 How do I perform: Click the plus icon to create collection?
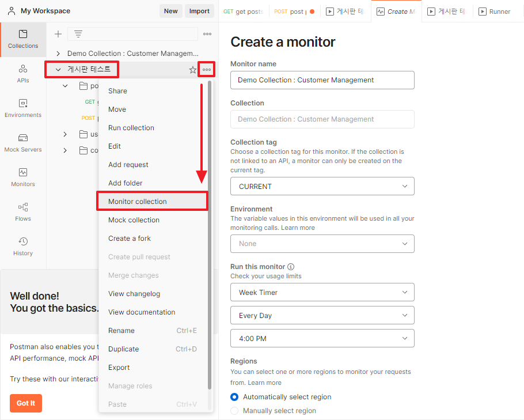[x=58, y=34]
